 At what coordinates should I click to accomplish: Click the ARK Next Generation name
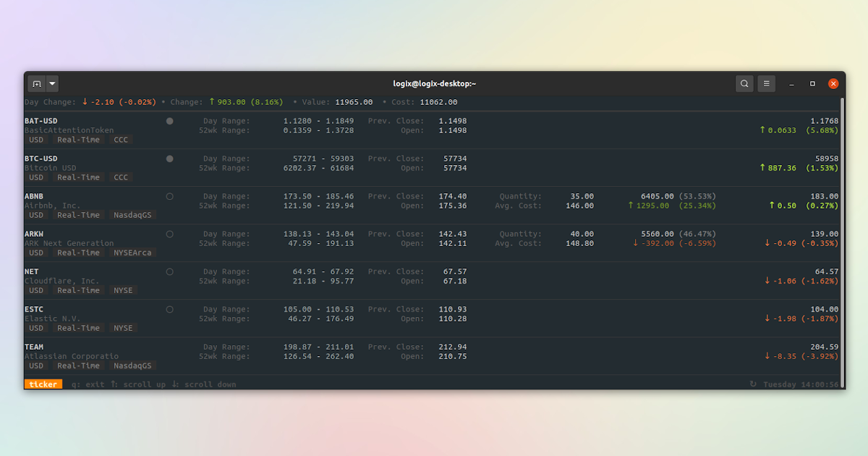[x=69, y=243]
